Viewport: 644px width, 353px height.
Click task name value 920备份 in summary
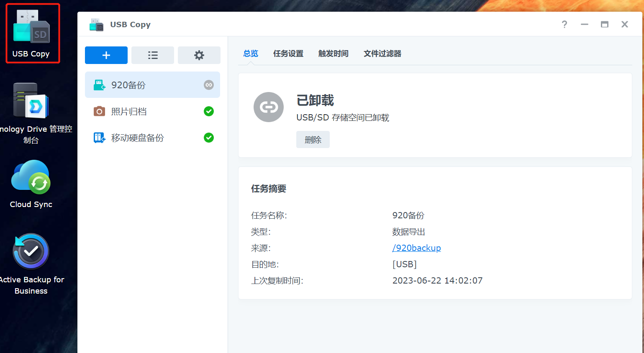tap(408, 215)
